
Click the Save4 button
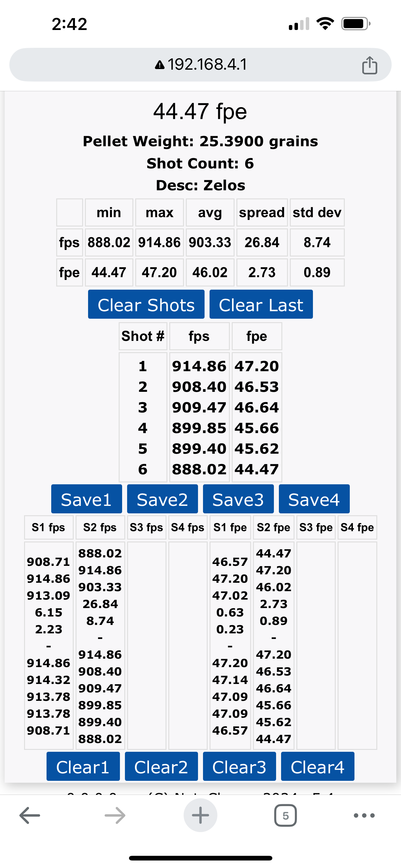[314, 499]
